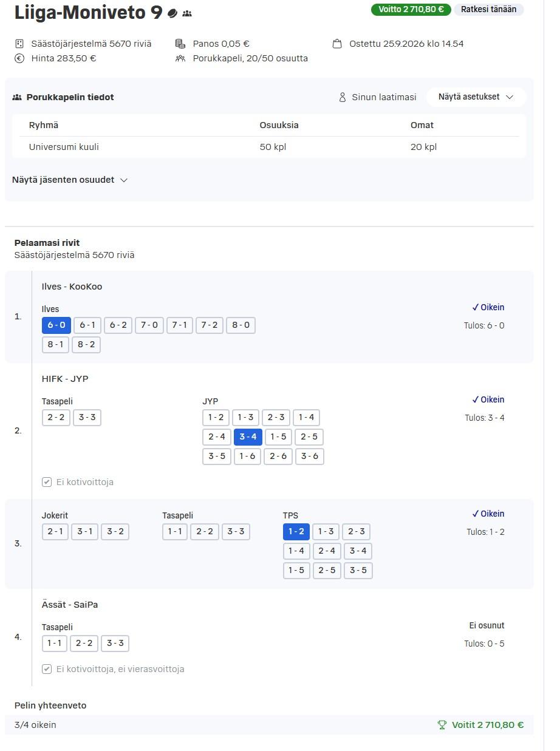This screenshot has height=751, width=560.
Task: Select TPS score 1 - 2 button
Action: point(296,532)
